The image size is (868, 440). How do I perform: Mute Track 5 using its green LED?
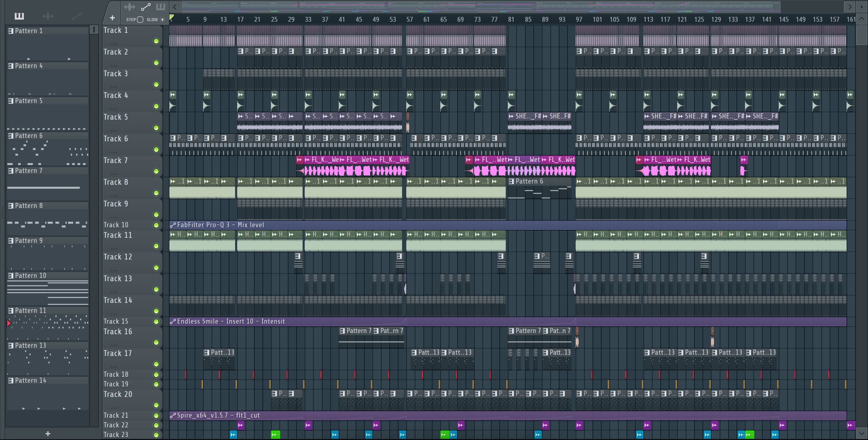click(x=156, y=128)
